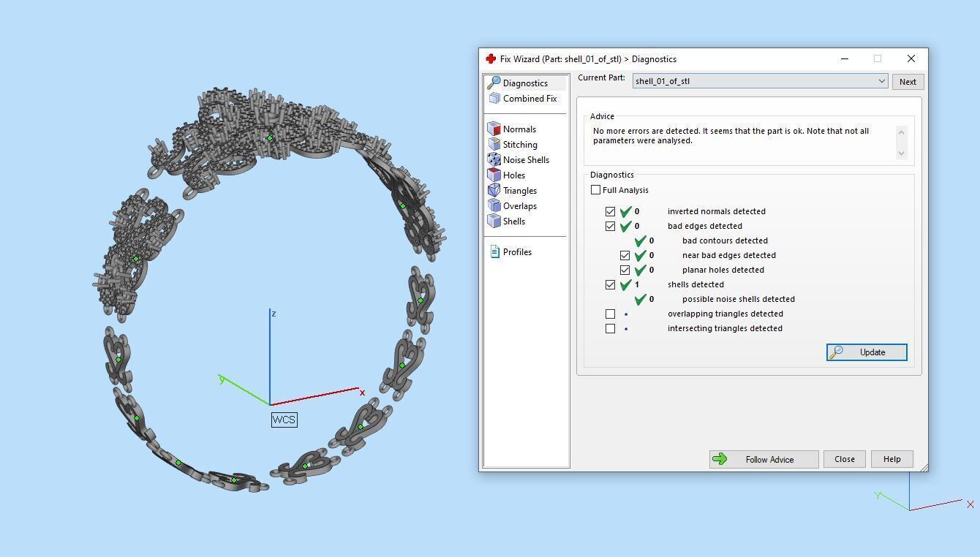Image resolution: width=980 pixels, height=557 pixels.
Task: Open the Overlaps page
Action: 520,206
